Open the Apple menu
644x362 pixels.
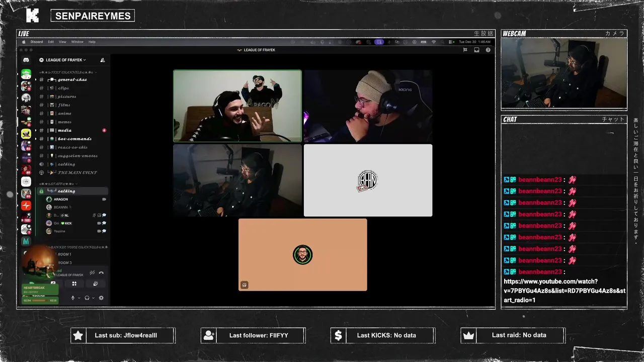pyautogui.click(x=24, y=42)
